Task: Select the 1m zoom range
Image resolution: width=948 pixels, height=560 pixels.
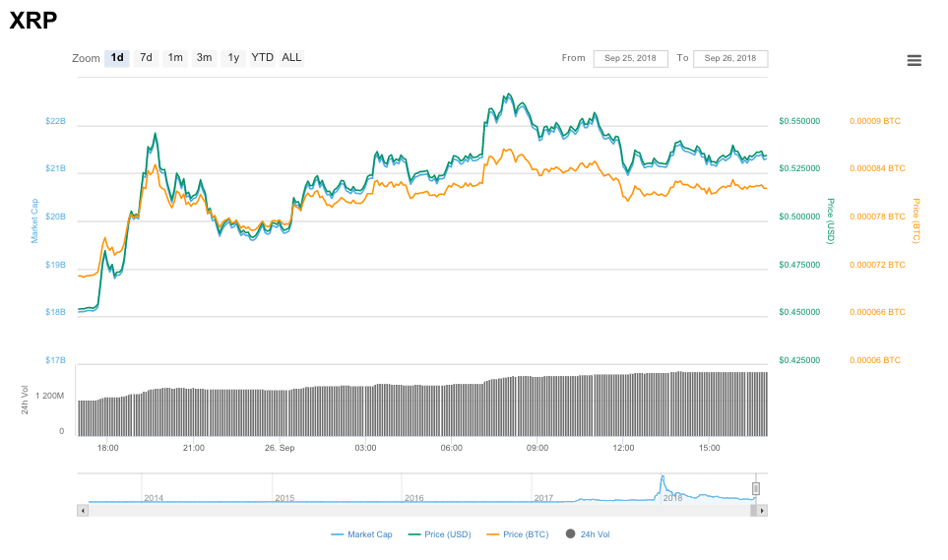Action: (175, 58)
